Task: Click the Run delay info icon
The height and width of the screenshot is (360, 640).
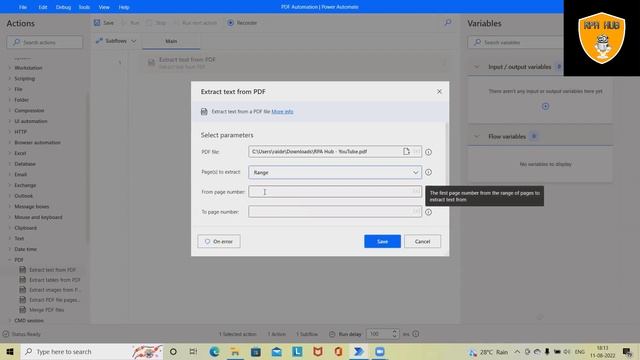Action: 416,334
